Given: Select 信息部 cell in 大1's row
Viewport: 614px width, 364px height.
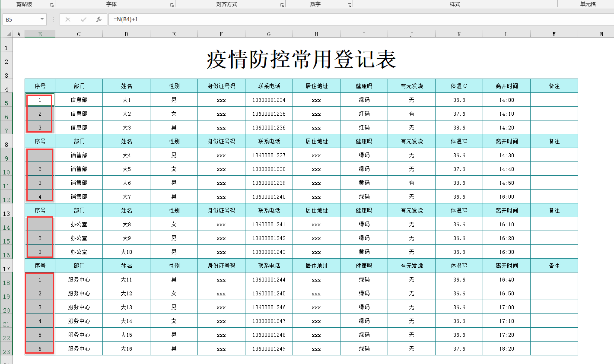Looking at the screenshot, I should click(x=79, y=100).
